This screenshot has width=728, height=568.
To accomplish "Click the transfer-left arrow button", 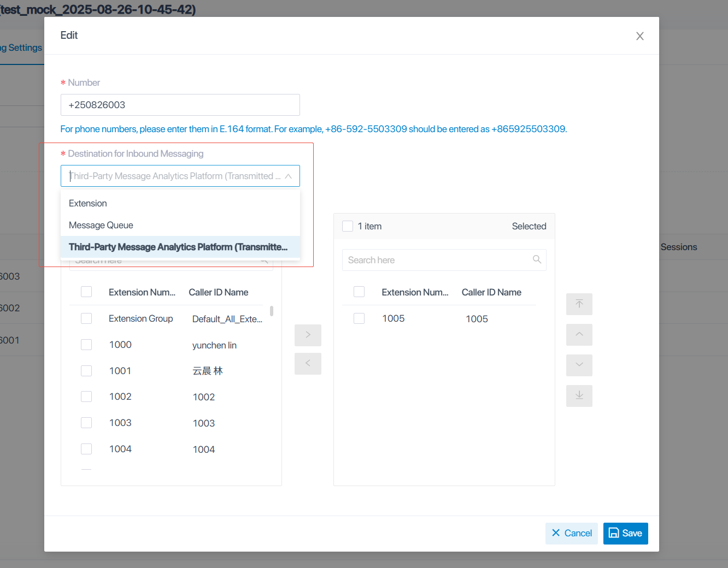I will point(308,364).
